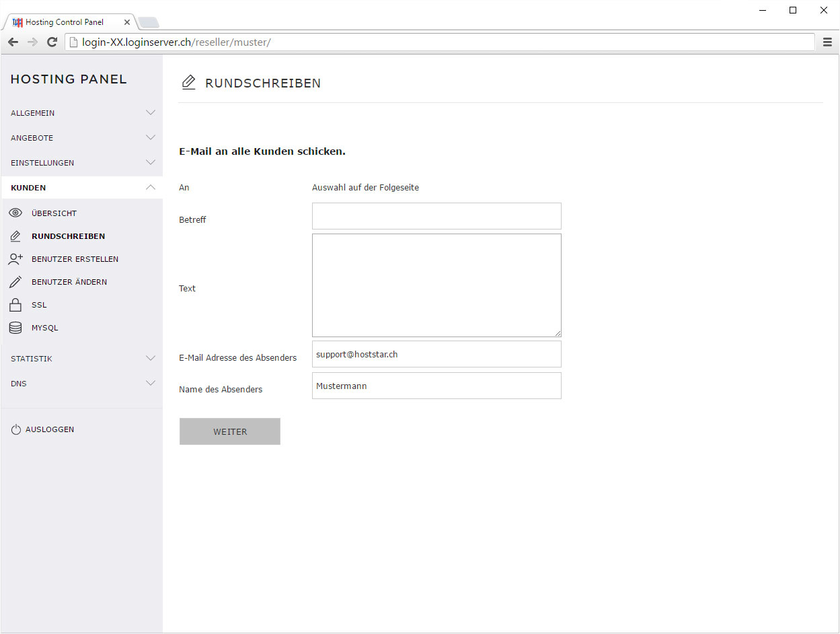This screenshot has width=840, height=634.
Task: Click the Weiter button
Action: pos(230,431)
